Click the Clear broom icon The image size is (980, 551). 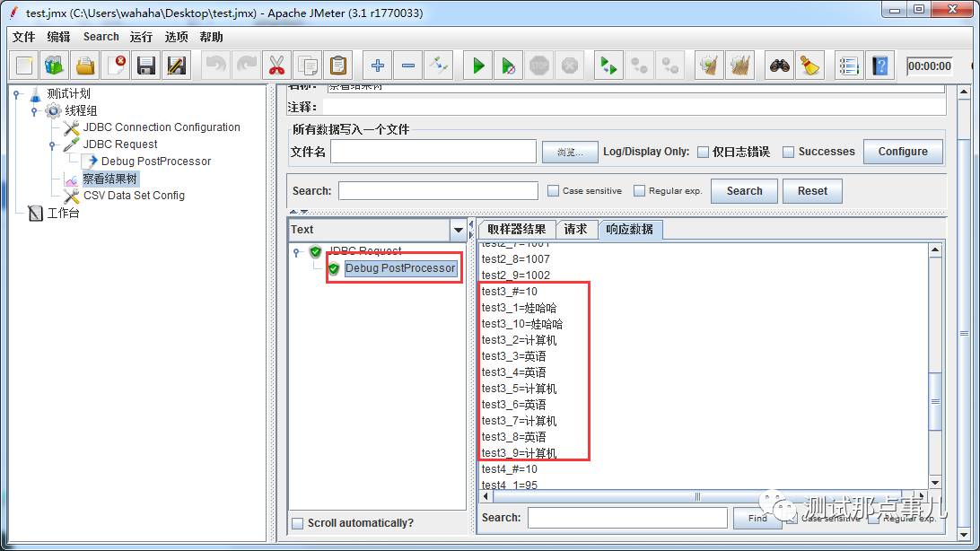click(709, 66)
